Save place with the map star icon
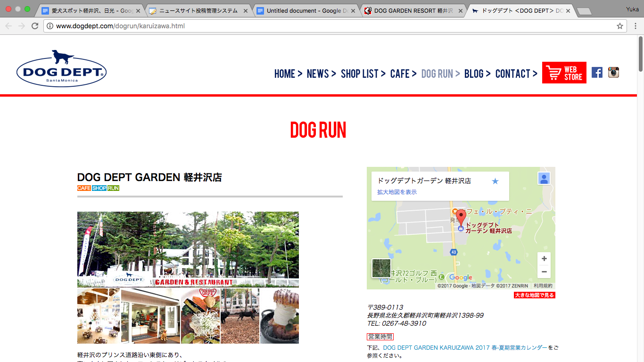This screenshot has width=644, height=362. click(495, 181)
